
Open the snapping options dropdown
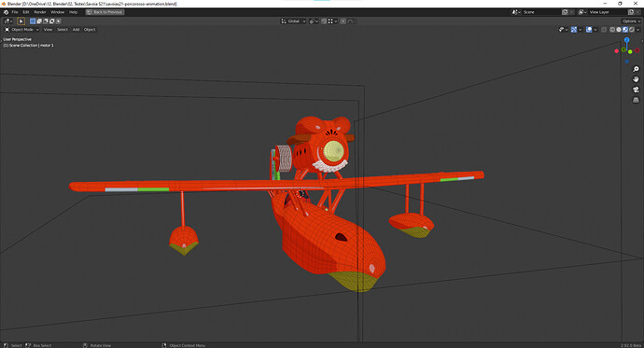[x=332, y=21]
